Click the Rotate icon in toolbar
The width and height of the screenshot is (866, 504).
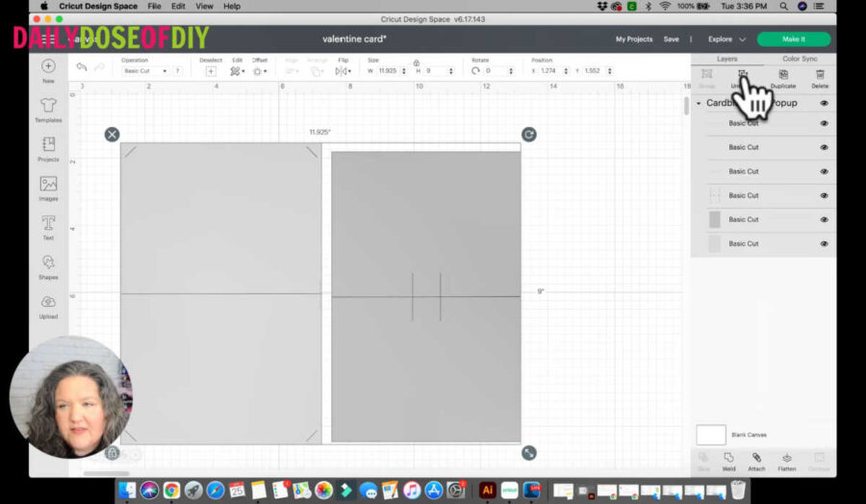[475, 70]
